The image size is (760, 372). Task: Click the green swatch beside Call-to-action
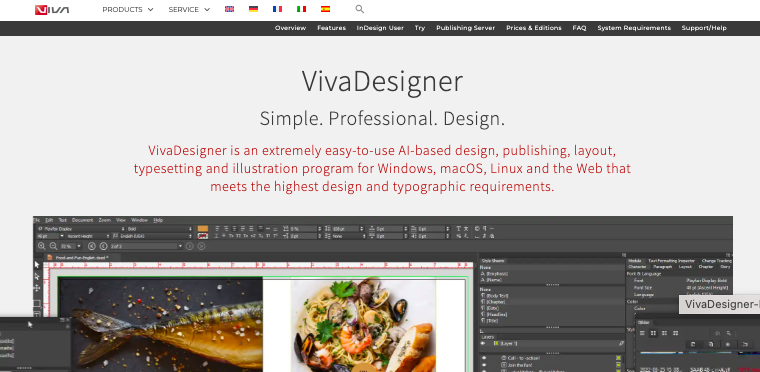tap(618, 357)
